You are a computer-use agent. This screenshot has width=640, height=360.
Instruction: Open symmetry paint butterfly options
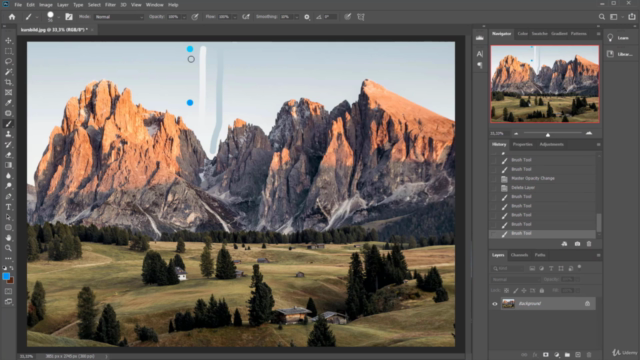(x=361, y=17)
